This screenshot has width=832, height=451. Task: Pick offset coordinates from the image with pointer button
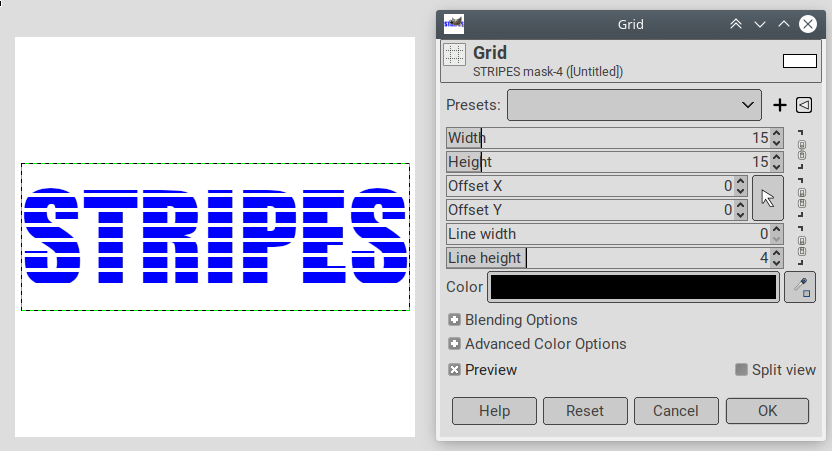pos(768,198)
